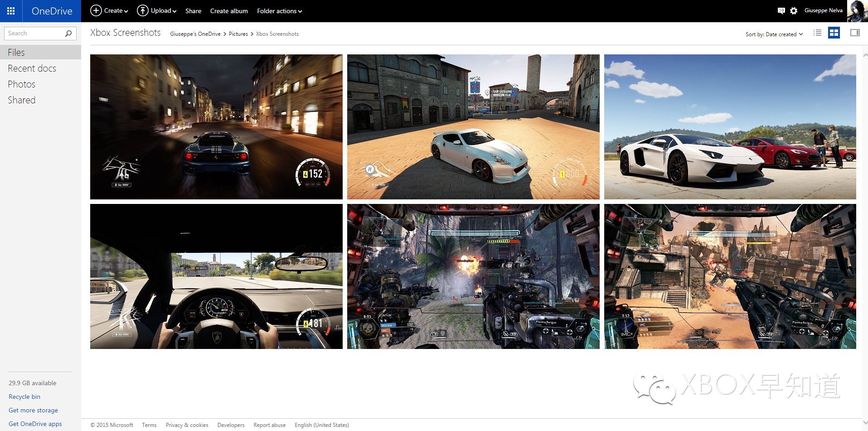Open Recent docs in the sidebar
The image size is (868, 431).
[32, 68]
